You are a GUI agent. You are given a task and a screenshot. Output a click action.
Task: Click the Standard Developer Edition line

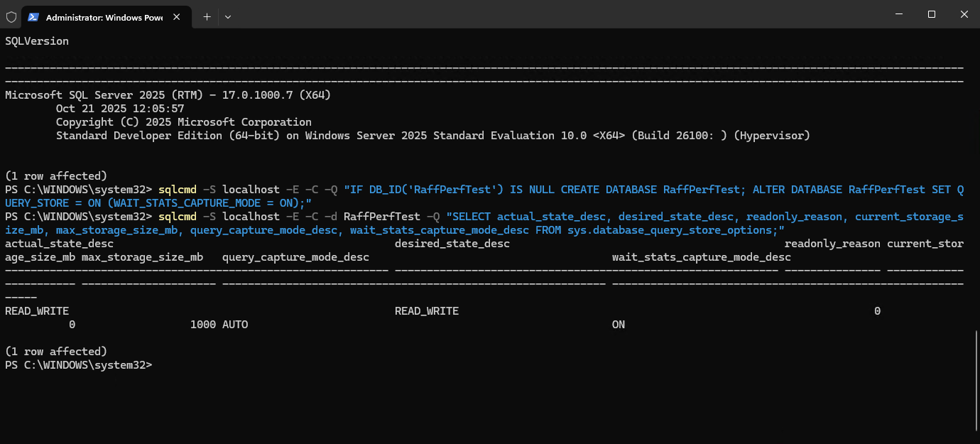click(433, 136)
